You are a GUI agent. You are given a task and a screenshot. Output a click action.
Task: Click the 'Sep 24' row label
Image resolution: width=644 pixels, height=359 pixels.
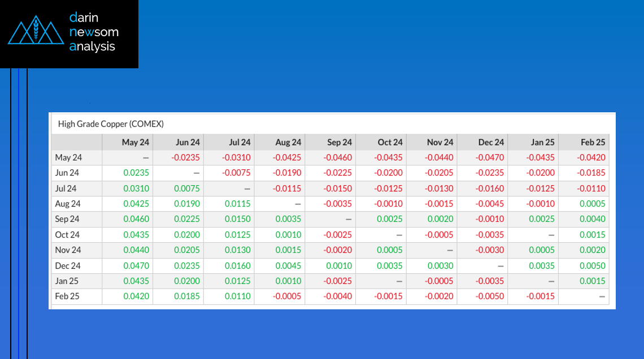(67, 219)
